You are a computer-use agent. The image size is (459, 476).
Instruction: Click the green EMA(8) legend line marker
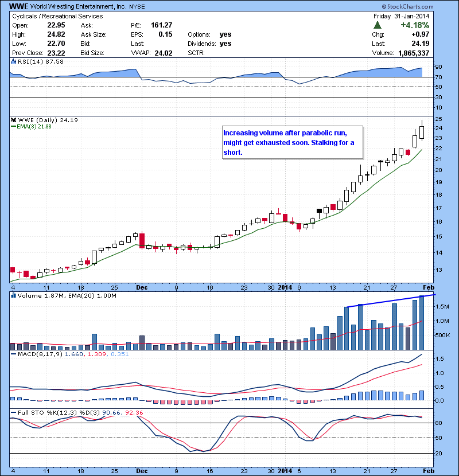point(13,127)
